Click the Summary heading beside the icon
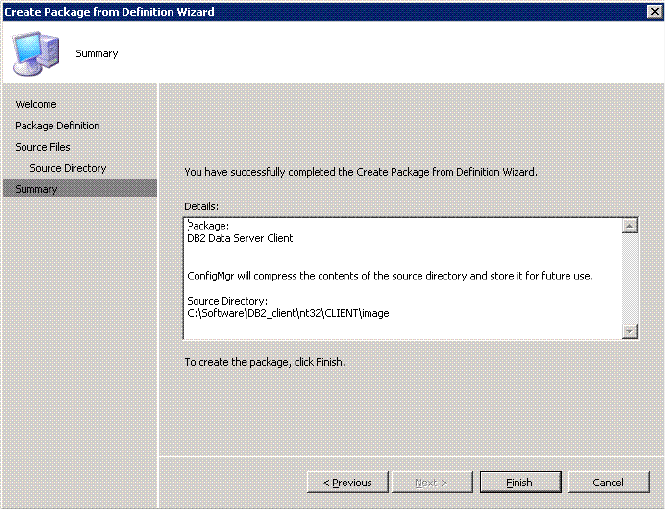Screen dimensions: 665x509 97,53
